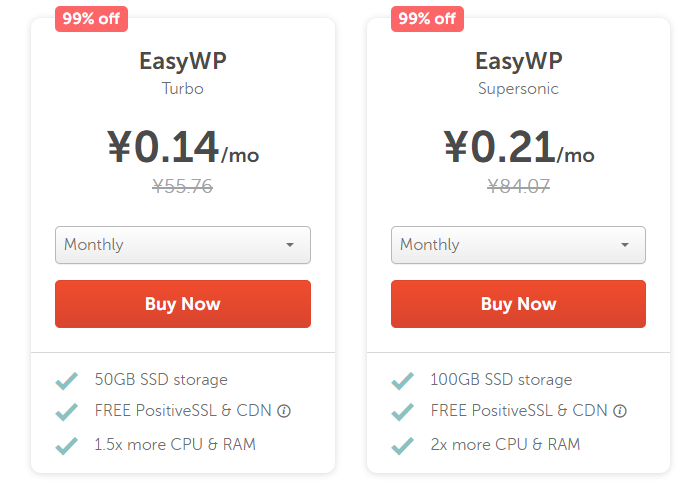Click the checkmark beside 1.5x more CPU & RAM

[67, 446]
